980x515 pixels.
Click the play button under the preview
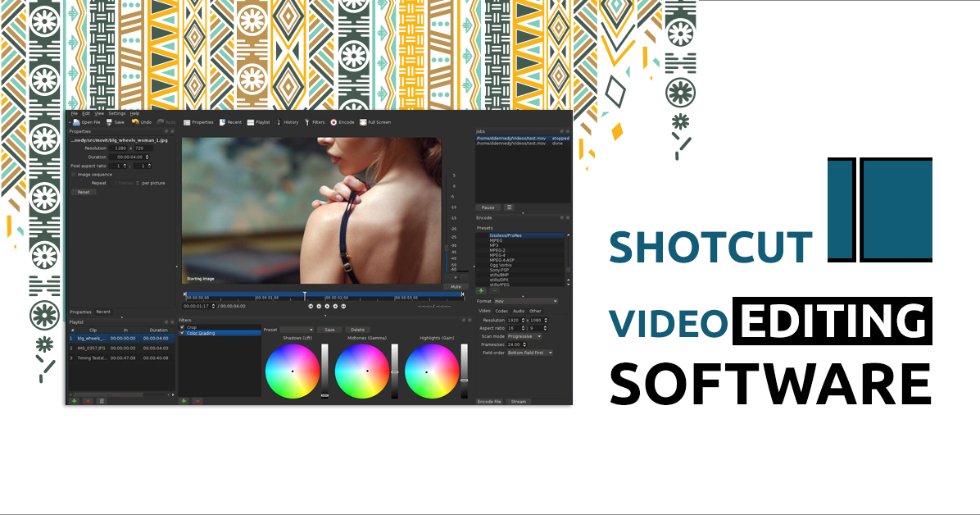[327, 307]
